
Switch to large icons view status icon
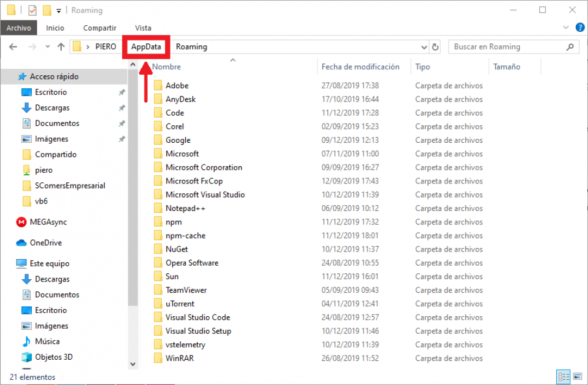coord(578,376)
